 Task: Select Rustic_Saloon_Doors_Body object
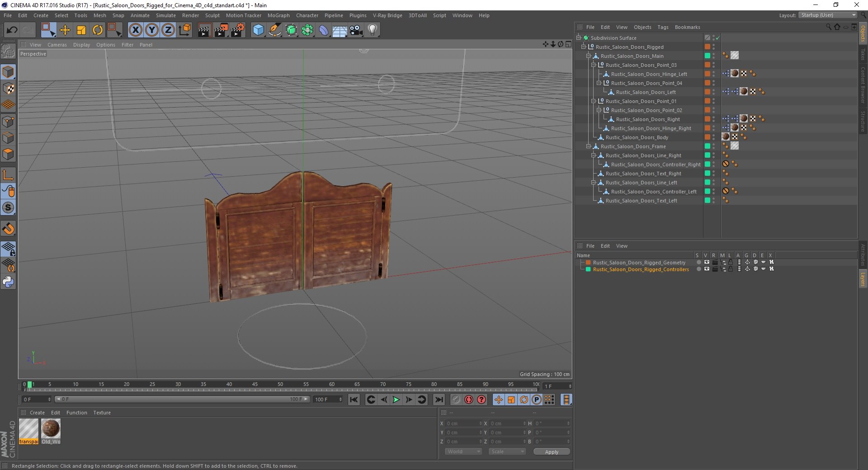pyautogui.click(x=637, y=137)
